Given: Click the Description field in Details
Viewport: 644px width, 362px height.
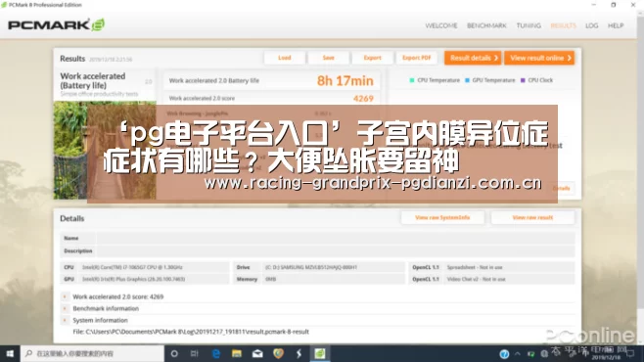Looking at the screenshot, I should [x=336, y=250].
